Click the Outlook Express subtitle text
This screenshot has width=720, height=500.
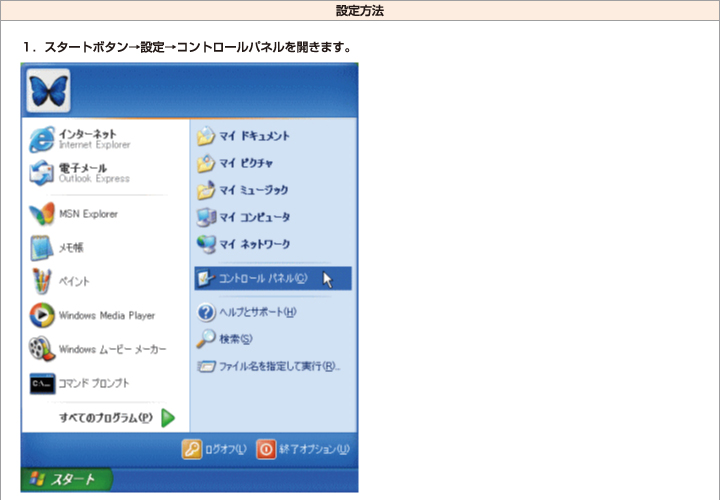click(x=94, y=178)
